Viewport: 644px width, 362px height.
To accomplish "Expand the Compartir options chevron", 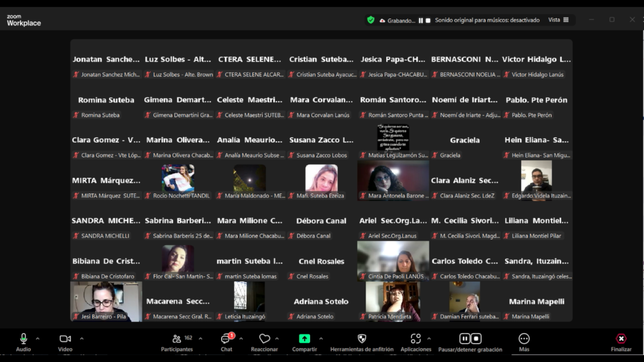I will pyautogui.click(x=321, y=339).
